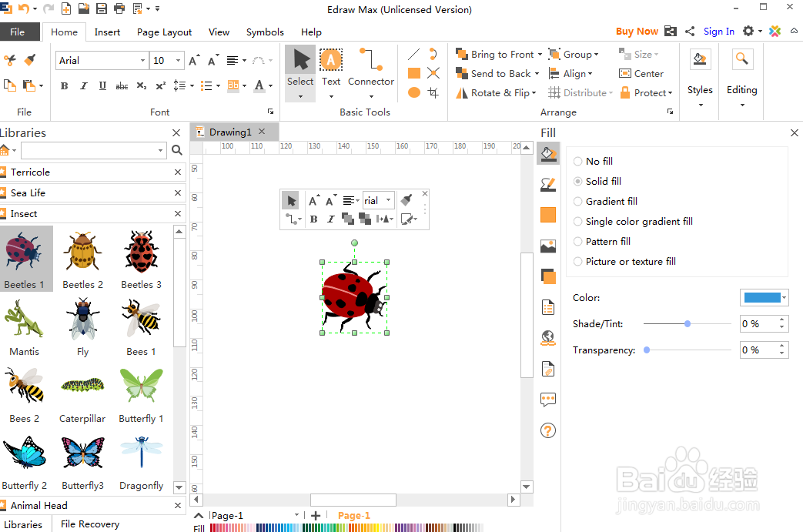Click the blue fill color swatch
Screen dimensions: 803x532
761,297
